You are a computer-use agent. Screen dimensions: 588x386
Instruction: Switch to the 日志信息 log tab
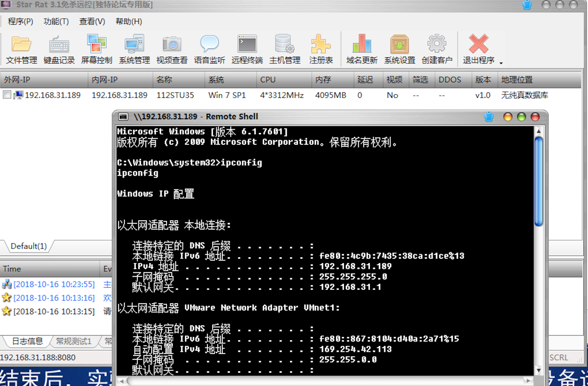click(28, 341)
